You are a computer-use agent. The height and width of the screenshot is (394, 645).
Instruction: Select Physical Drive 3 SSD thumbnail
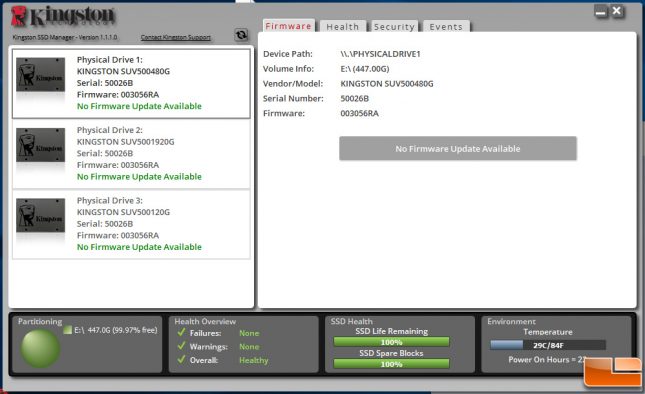tap(40, 215)
